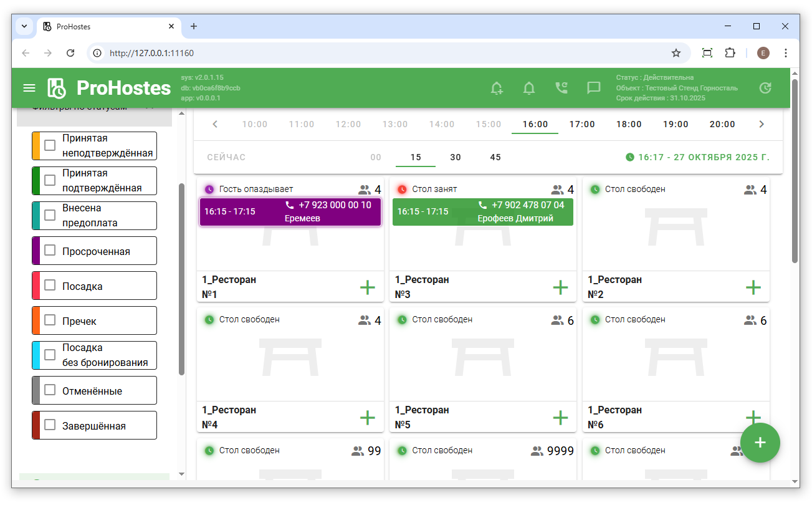Check the Посадка filter checkbox
The width and height of the screenshot is (812, 505).
tap(50, 286)
